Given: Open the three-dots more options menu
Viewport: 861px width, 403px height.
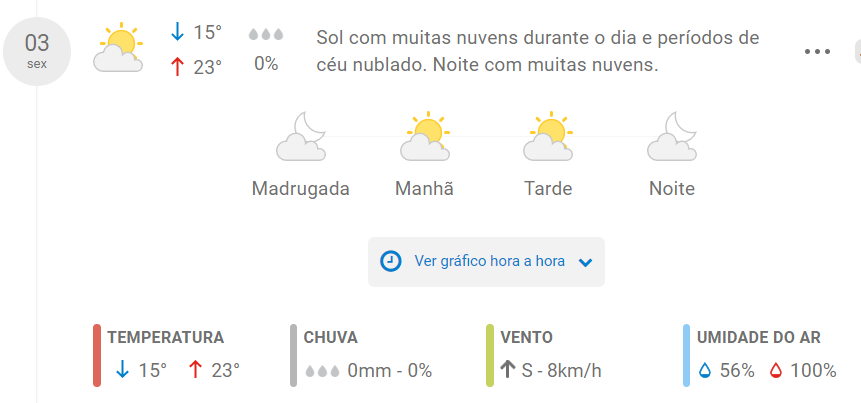Looking at the screenshot, I should pos(817,52).
